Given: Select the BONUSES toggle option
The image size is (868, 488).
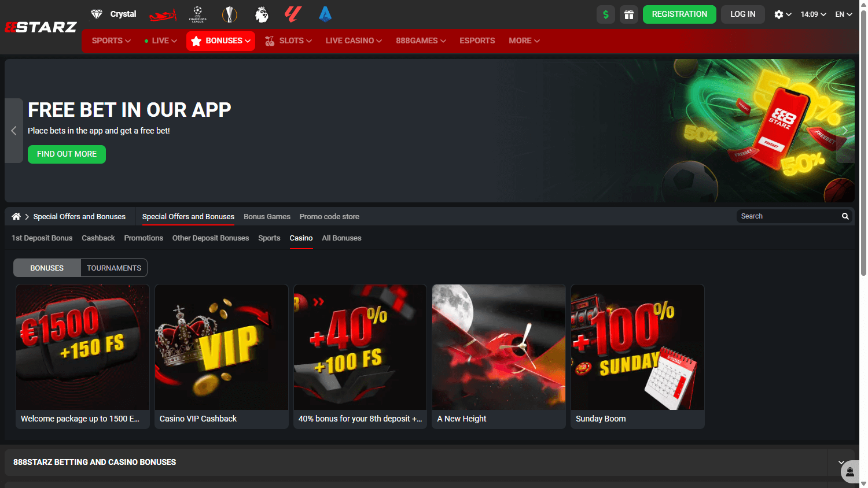Looking at the screenshot, I should [47, 268].
